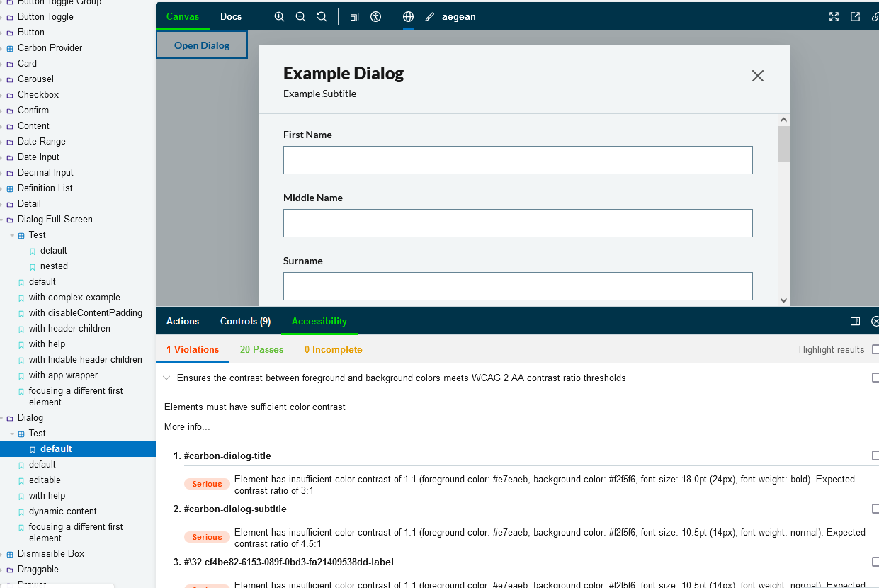
Task: Zoom in on the canvas
Action: [x=279, y=16]
